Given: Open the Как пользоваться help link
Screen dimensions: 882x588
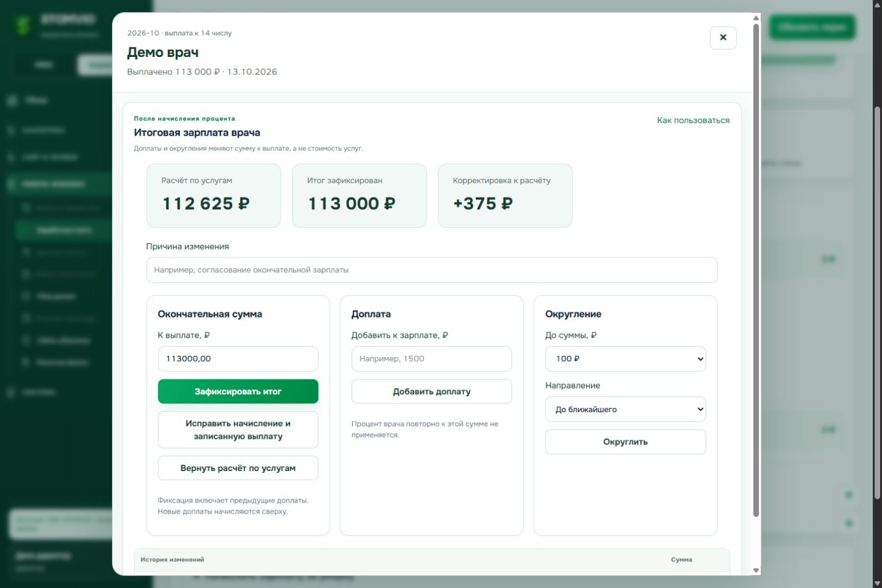Looking at the screenshot, I should pos(693,120).
